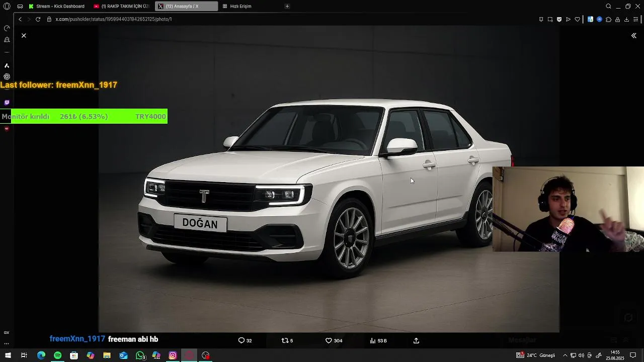Screen dimensions: 644x362
Task: Search open tabs with magnifier icon
Action: tap(608, 6)
